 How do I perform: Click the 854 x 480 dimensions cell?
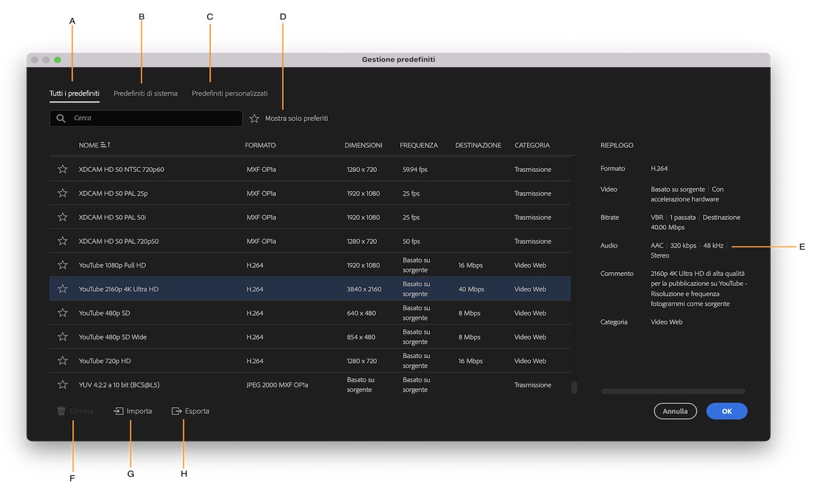(361, 337)
